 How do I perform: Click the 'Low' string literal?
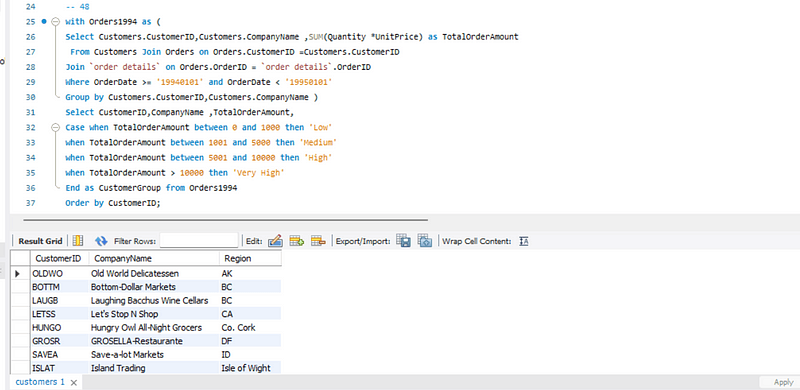(320, 127)
